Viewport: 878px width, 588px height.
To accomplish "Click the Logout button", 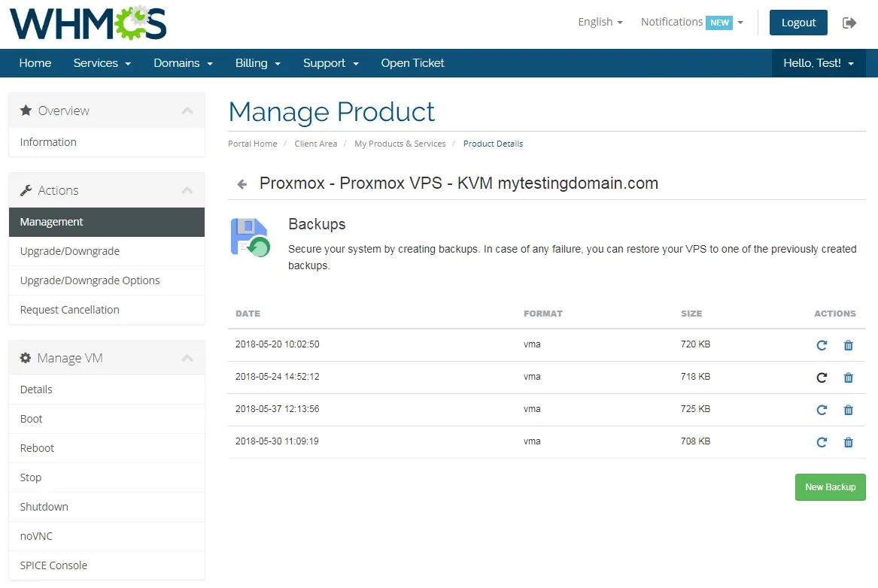I will [x=798, y=23].
